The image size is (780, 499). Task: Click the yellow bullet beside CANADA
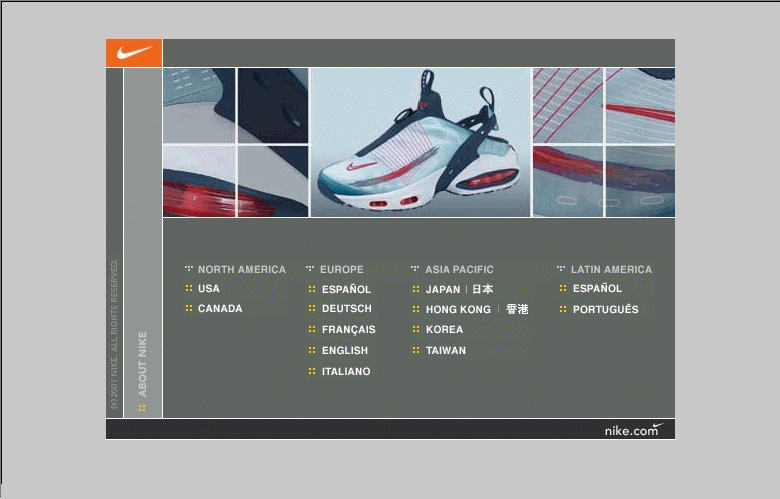click(189, 308)
